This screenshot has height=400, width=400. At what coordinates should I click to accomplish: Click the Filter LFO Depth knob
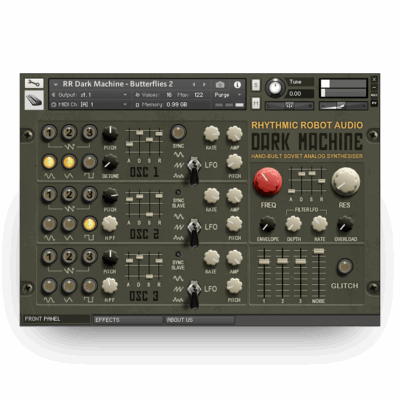[x=294, y=224]
